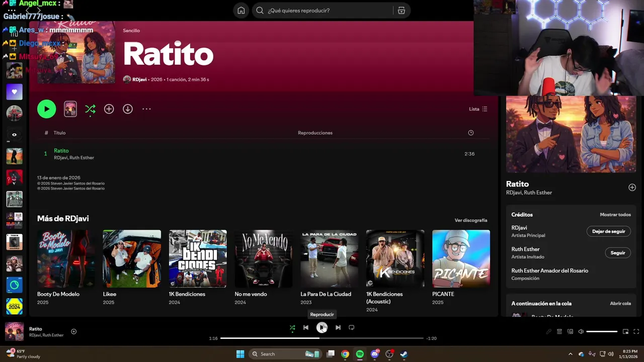Open PICANTE album card
The image size is (644, 362).
tap(461, 268)
